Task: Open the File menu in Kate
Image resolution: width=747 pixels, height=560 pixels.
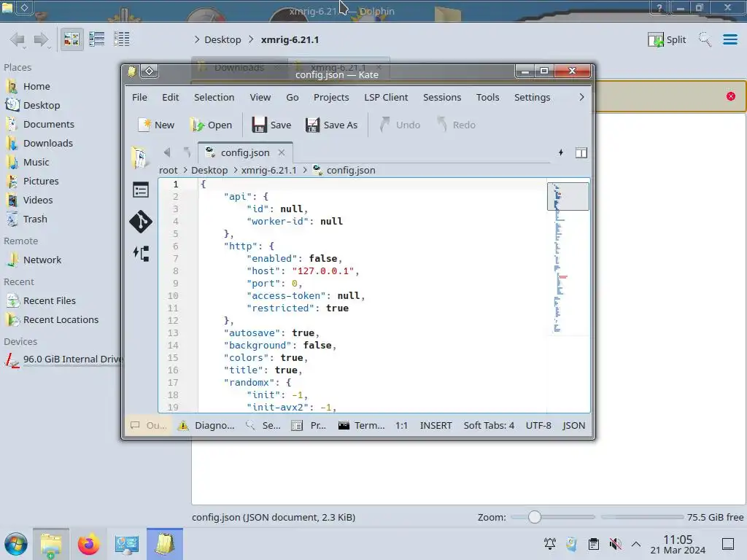Action: click(x=139, y=97)
